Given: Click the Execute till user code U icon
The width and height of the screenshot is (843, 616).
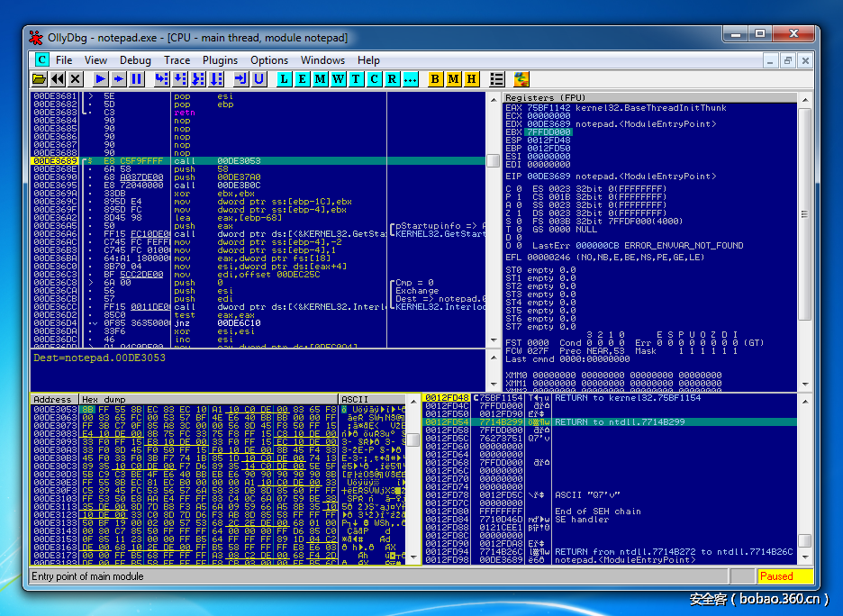Looking at the screenshot, I should click(259, 79).
